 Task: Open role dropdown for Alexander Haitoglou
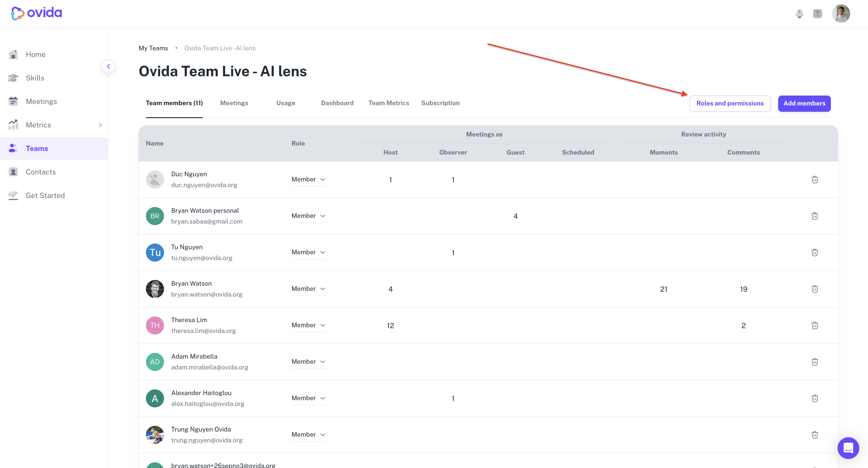309,398
